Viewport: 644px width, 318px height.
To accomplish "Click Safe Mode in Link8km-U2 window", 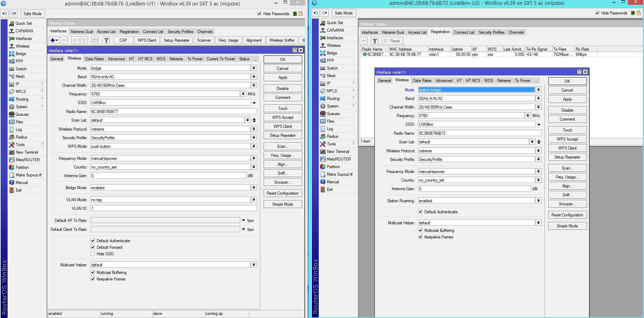I will 344,13.
